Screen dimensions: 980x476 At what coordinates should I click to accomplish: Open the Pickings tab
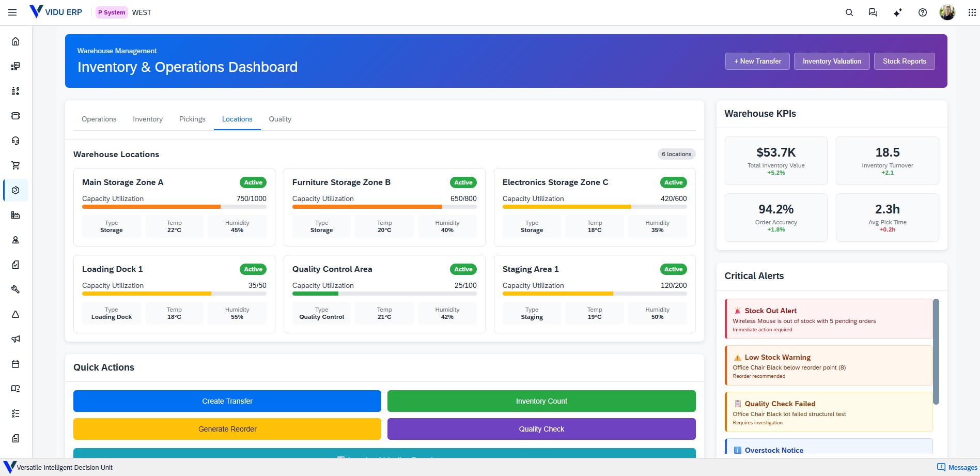pos(192,119)
